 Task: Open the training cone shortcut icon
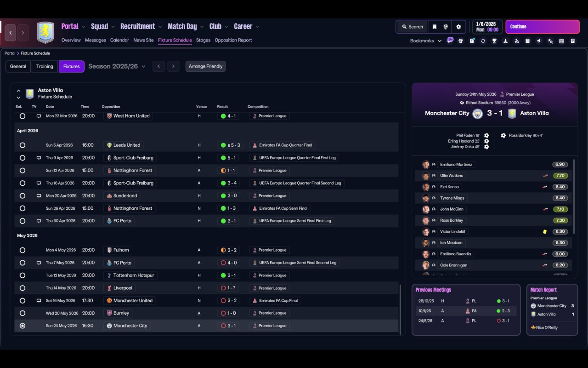click(505, 41)
